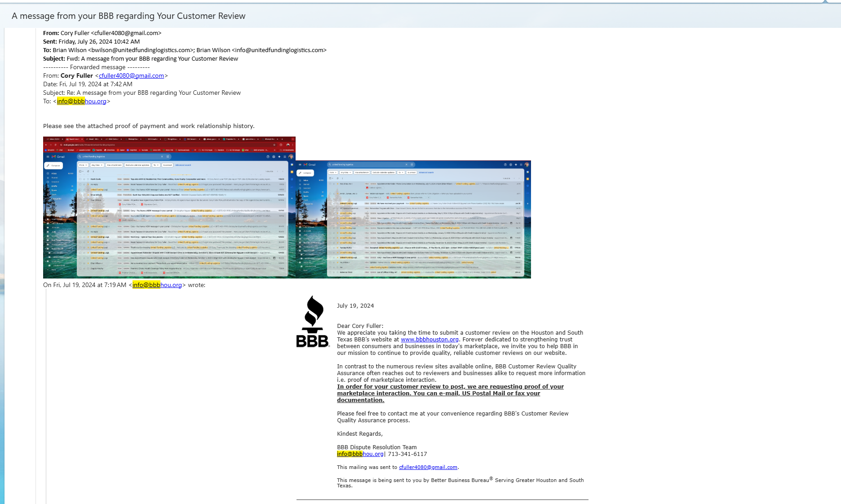Click the 'July 19, 2024' letter date
Screen dimensions: 841x504
click(355, 306)
